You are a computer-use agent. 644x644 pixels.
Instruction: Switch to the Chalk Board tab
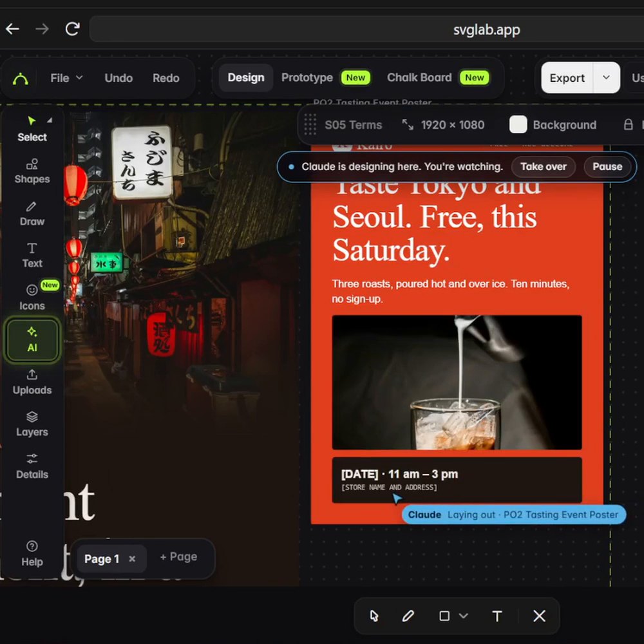[419, 78]
